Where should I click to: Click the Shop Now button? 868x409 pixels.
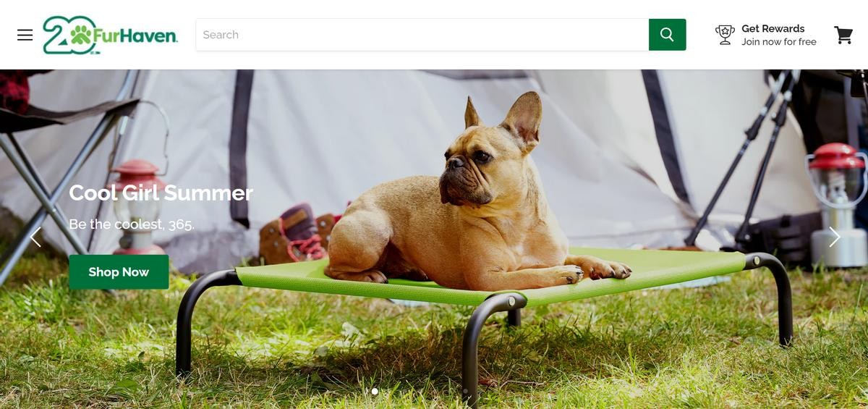119,272
